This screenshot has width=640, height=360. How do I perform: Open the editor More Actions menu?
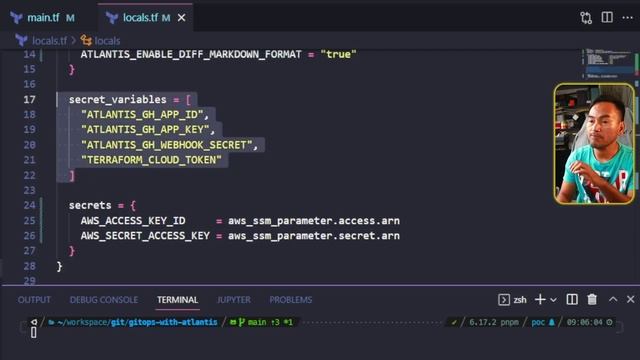click(x=628, y=17)
